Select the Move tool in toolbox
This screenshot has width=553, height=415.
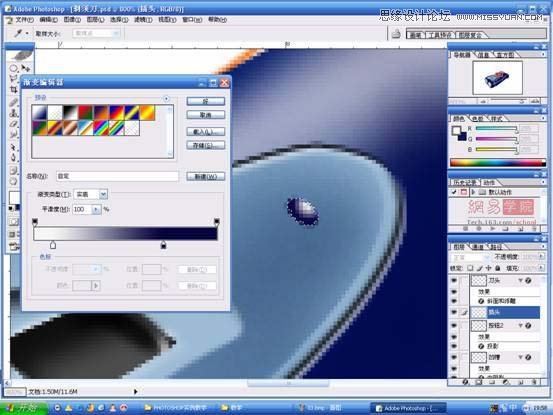(26, 68)
